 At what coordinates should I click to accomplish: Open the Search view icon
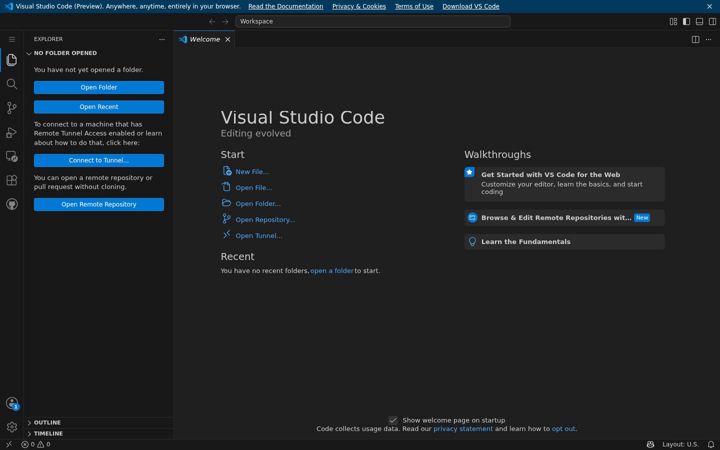[x=12, y=84]
